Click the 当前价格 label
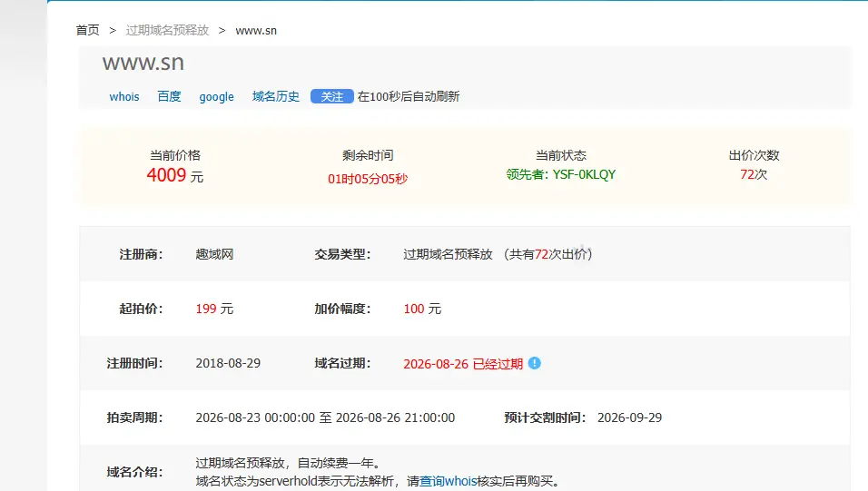Image resolution: width=868 pixels, height=491 pixels. click(175, 155)
